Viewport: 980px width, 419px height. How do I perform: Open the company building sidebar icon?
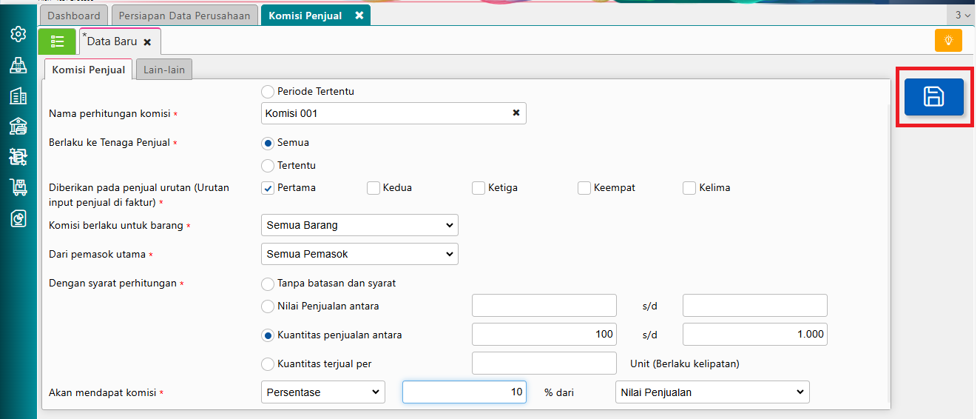coord(18,95)
